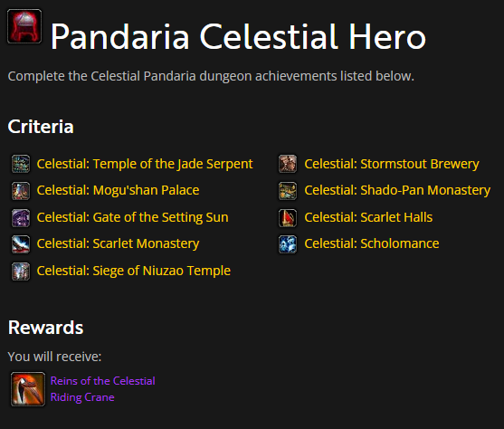
Task: Click the Celestial Riding Crane reward icon
Action: pos(28,389)
